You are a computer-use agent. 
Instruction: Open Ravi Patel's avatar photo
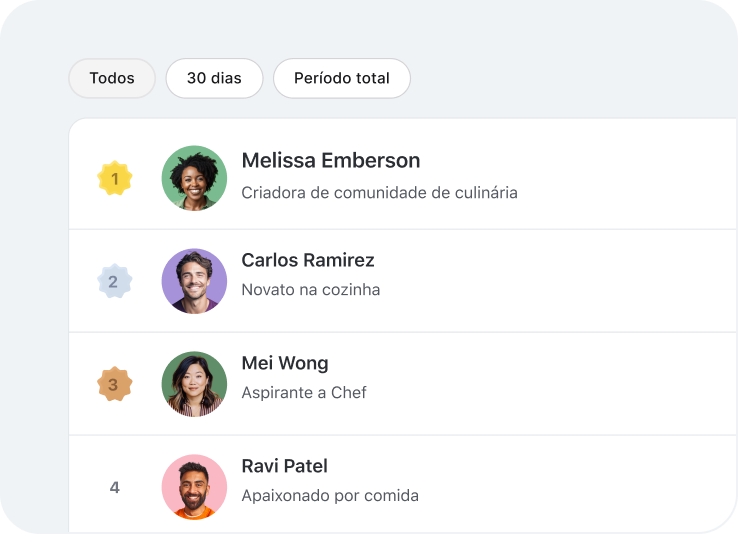click(x=194, y=487)
